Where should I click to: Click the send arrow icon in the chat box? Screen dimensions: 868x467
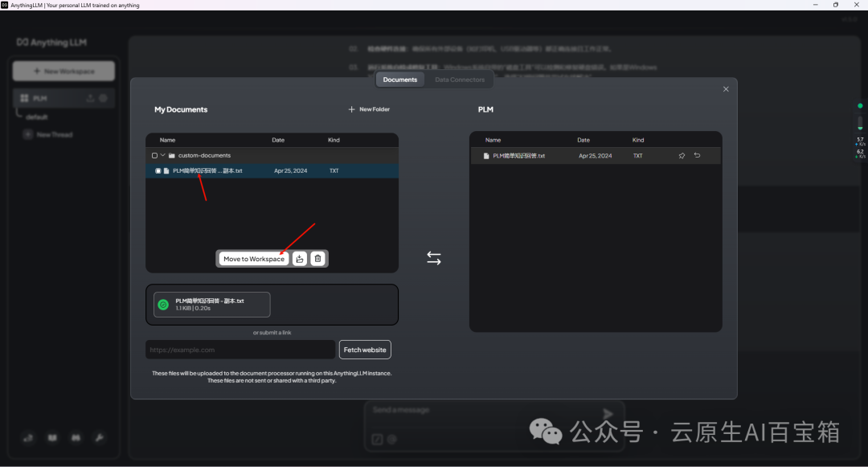(608, 413)
